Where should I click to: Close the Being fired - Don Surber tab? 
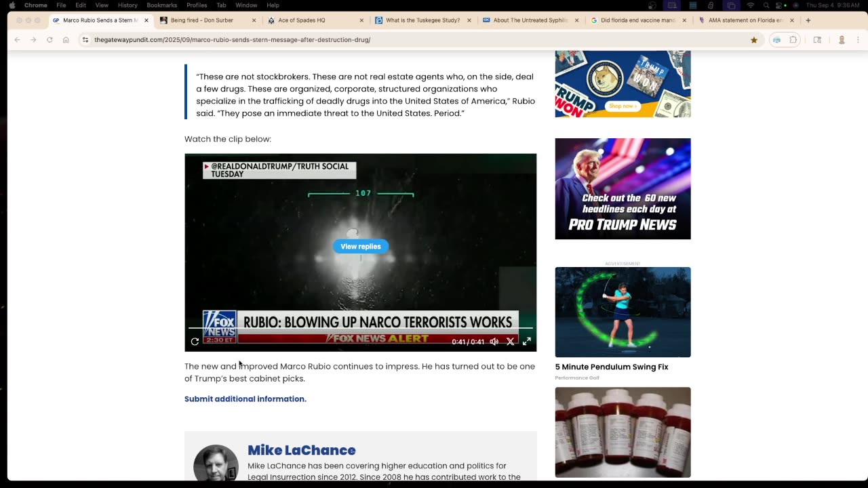254,20
